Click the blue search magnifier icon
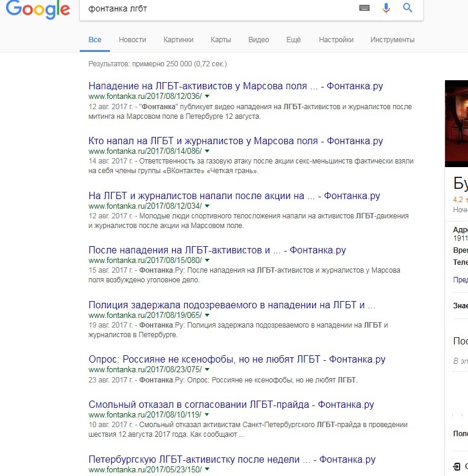468x476 pixels. pyautogui.click(x=408, y=8)
